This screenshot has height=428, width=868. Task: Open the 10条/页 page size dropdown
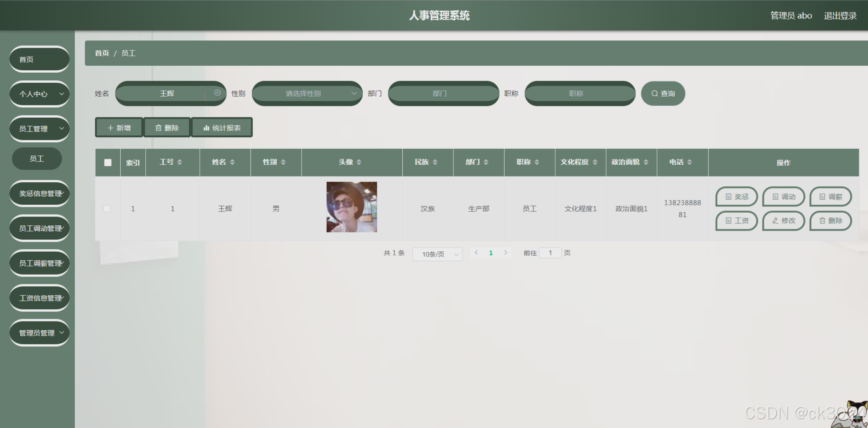pos(437,254)
